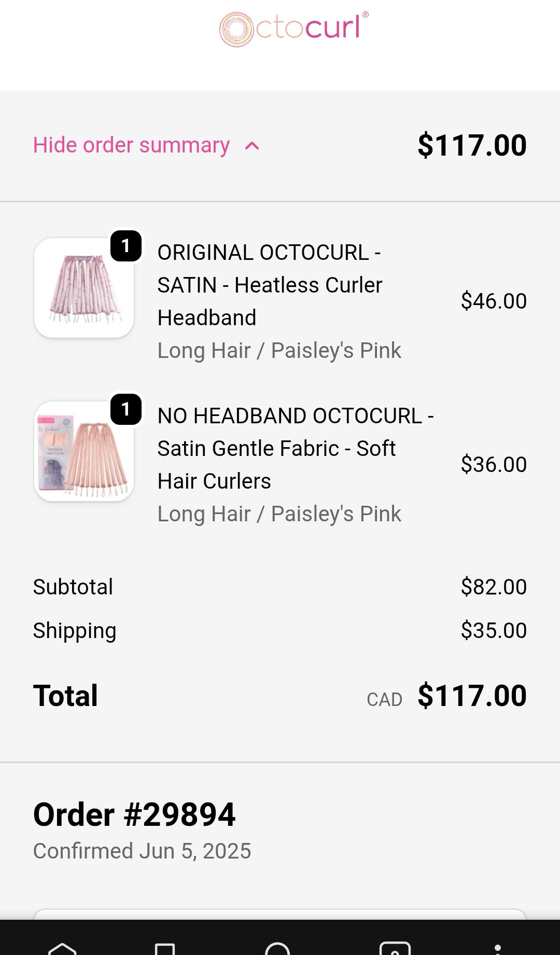Tap the $46.00 item price
560x955 pixels.
click(x=494, y=301)
